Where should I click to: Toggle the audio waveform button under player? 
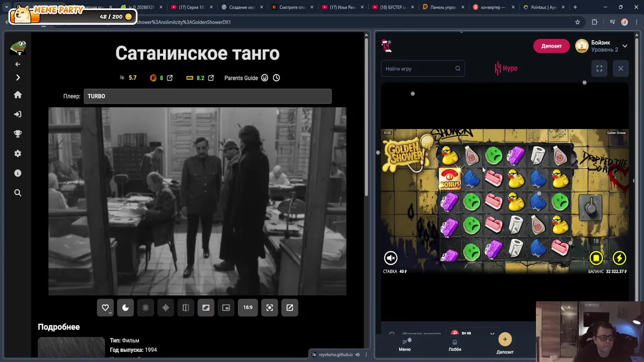(x=166, y=308)
